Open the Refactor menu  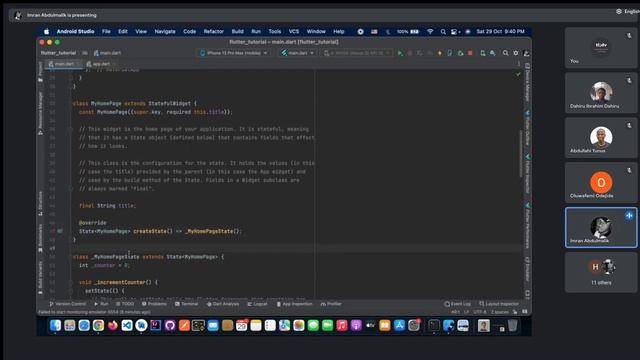[x=214, y=31]
